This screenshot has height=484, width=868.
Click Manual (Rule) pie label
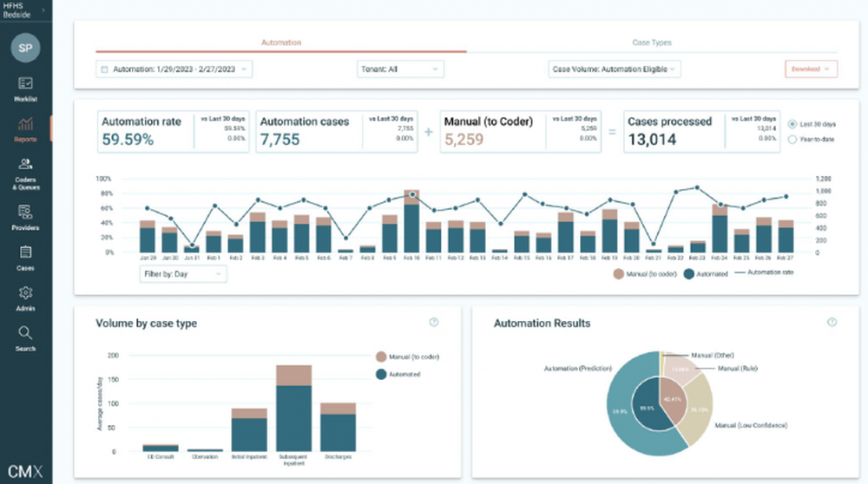tap(737, 369)
